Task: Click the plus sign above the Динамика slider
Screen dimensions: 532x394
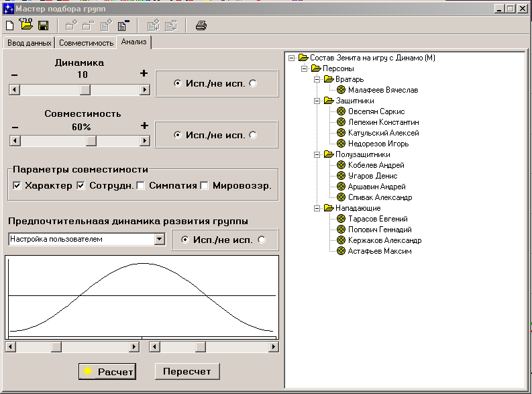Action: point(144,73)
